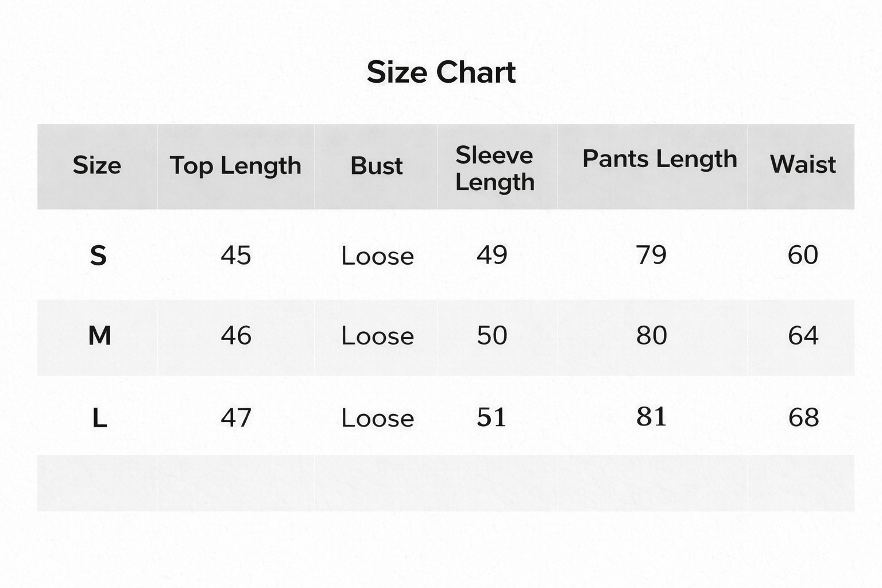This screenshot has width=882, height=588.
Task: Click the Top Length column header
Action: tap(235, 165)
